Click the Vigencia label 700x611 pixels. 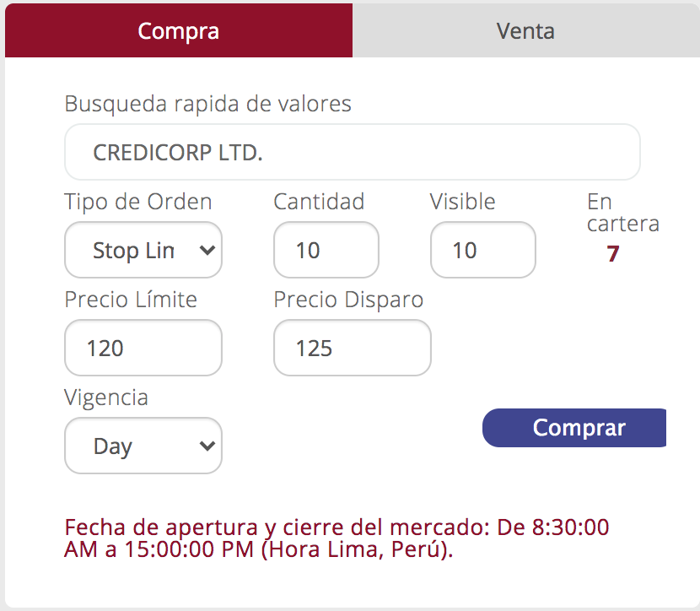click(106, 397)
